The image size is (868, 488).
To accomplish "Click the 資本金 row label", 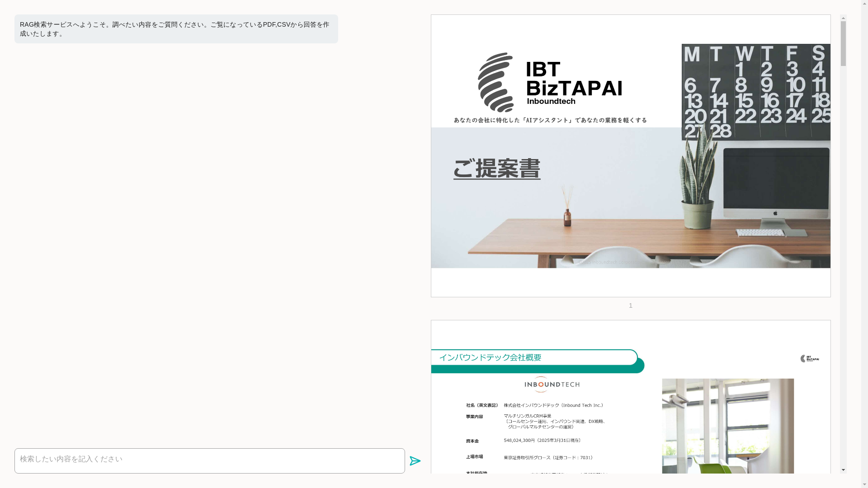I will coord(472,441).
